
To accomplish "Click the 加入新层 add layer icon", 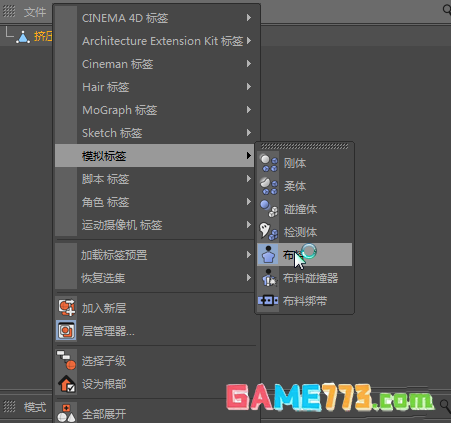I will click(66, 307).
